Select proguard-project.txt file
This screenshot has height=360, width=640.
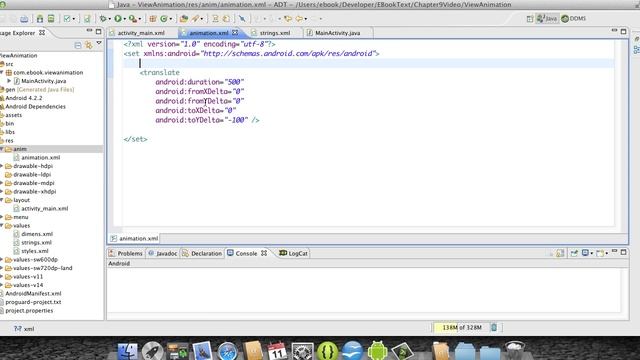33,302
